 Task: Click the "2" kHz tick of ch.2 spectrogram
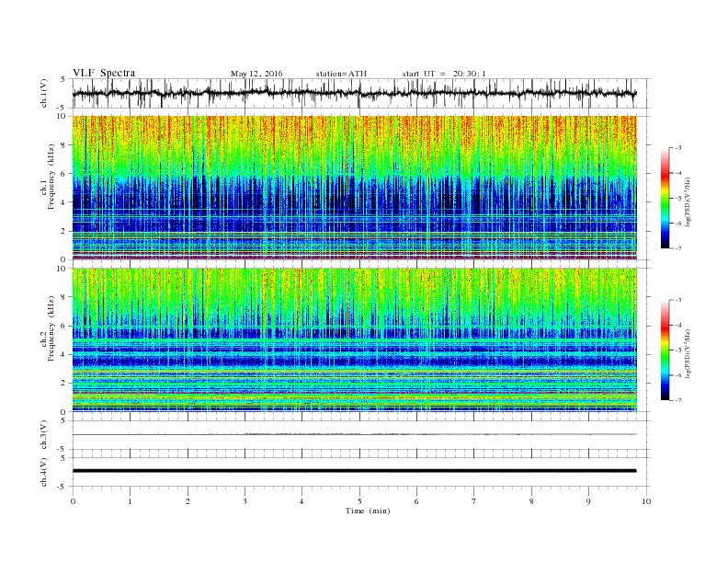[63, 384]
